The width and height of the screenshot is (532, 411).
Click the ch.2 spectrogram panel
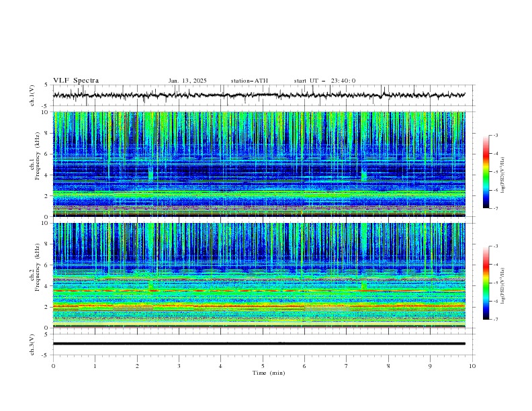[x=259, y=275]
